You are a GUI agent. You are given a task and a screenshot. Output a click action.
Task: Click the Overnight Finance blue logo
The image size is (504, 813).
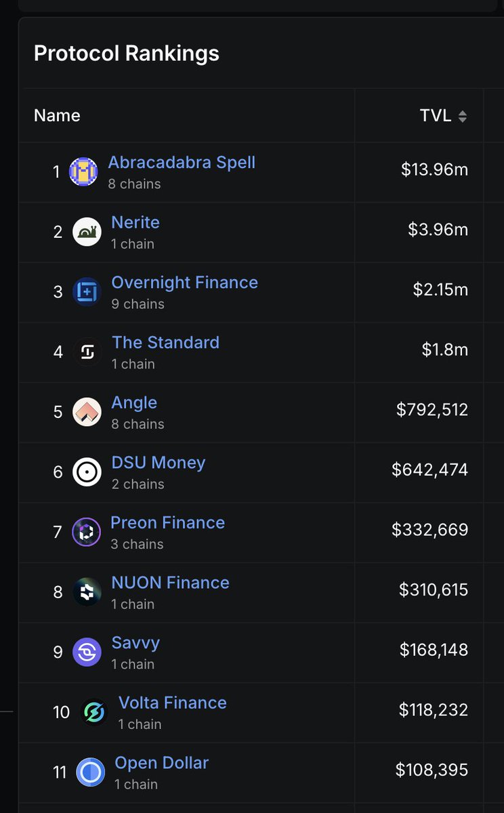pos(87,292)
